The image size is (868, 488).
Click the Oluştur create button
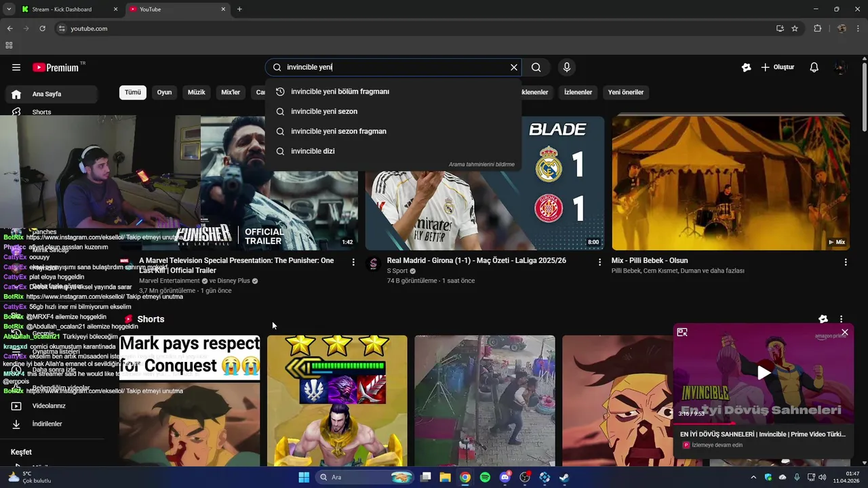pos(778,67)
